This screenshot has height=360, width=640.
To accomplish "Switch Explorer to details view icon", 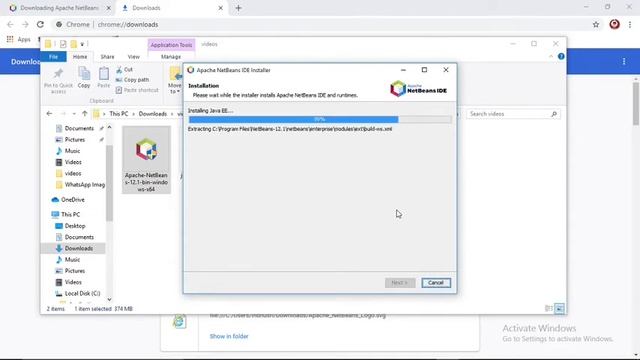I will (549, 309).
